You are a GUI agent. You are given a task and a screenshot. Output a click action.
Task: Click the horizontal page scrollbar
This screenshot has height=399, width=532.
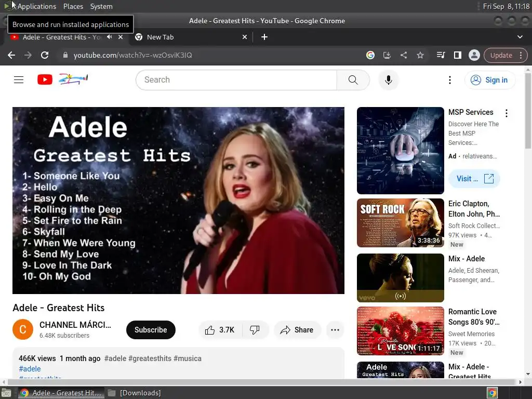261,382
